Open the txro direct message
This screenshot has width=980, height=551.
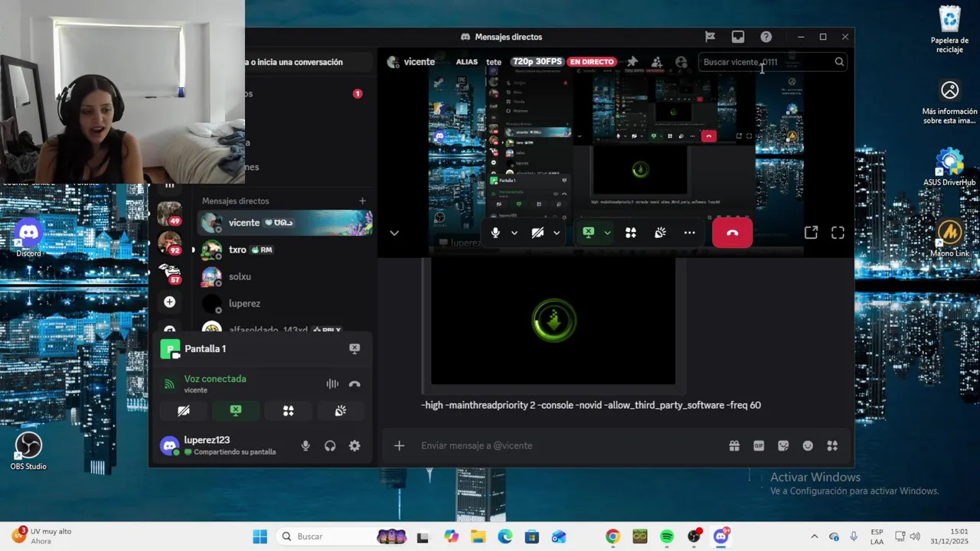[285, 249]
